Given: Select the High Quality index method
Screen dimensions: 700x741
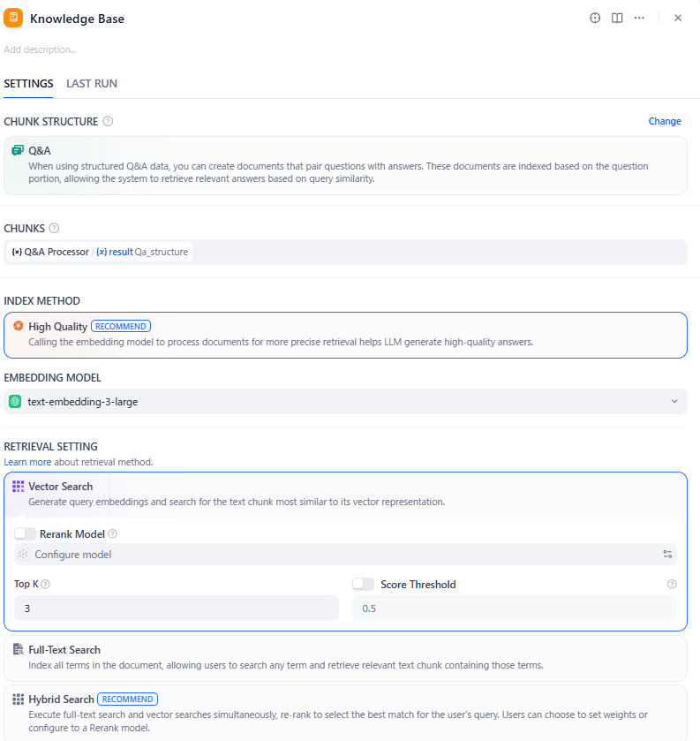Looking at the screenshot, I should [345, 334].
